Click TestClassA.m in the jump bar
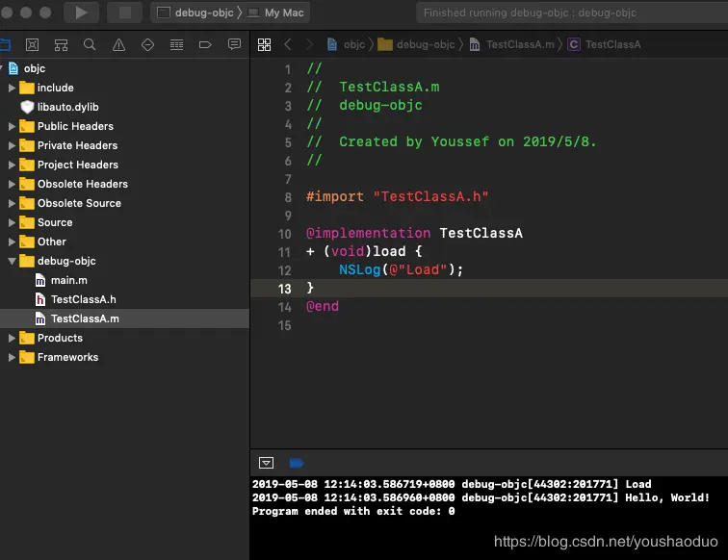This screenshot has width=728, height=560. (519, 45)
